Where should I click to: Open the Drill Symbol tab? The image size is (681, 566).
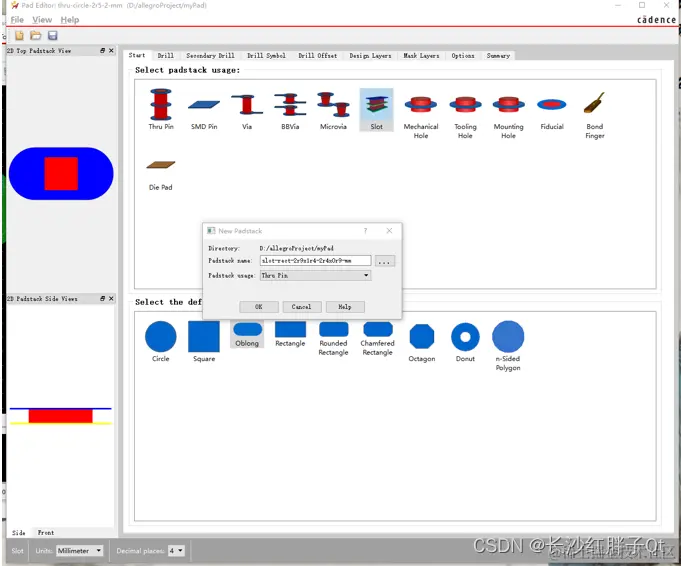[266, 56]
